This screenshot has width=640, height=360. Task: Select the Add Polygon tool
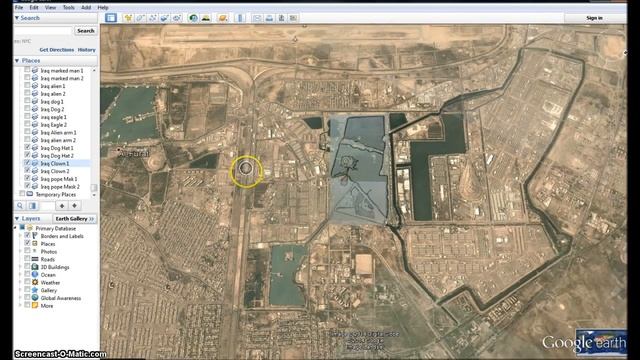pyautogui.click(x=140, y=18)
